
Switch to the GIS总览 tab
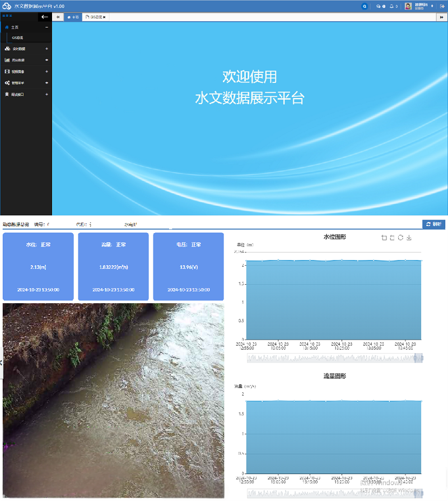click(95, 17)
